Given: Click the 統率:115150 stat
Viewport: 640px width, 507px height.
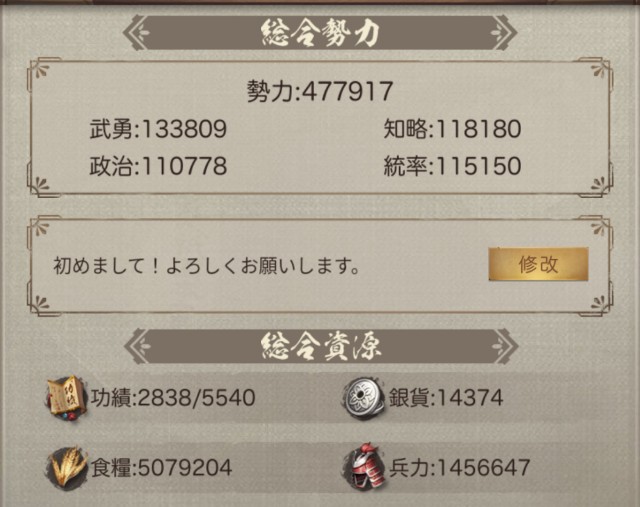Looking at the screenshot, I should pyautogui.click(x=452, y=166).
